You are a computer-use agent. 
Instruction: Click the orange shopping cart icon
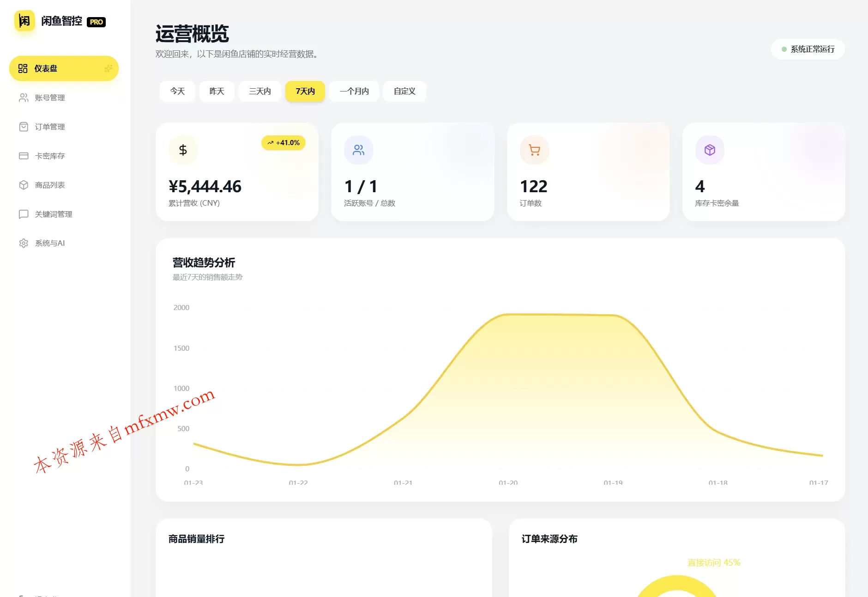click(x=534, y=150)
